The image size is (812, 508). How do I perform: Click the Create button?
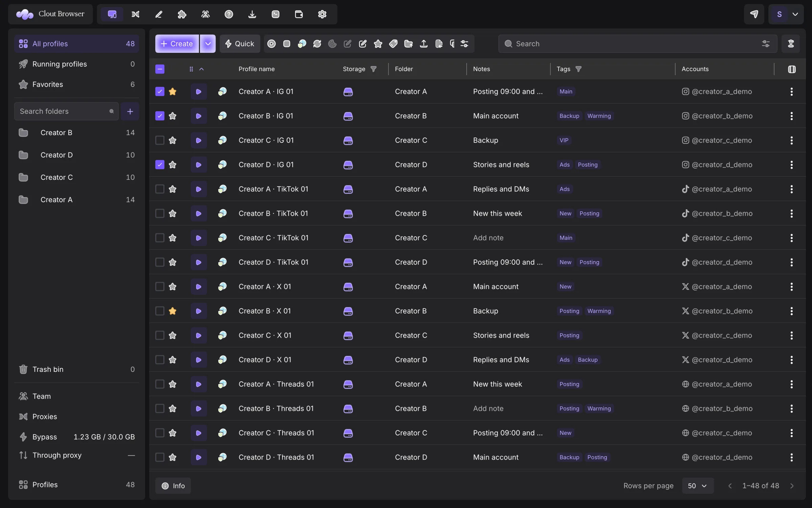coord(177,44)
